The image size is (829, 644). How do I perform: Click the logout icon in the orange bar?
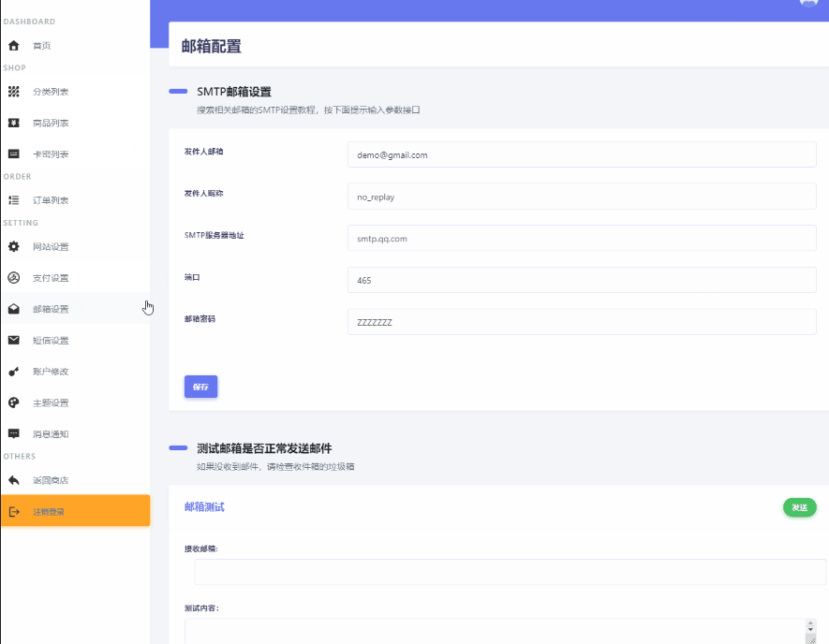[14, 511]
